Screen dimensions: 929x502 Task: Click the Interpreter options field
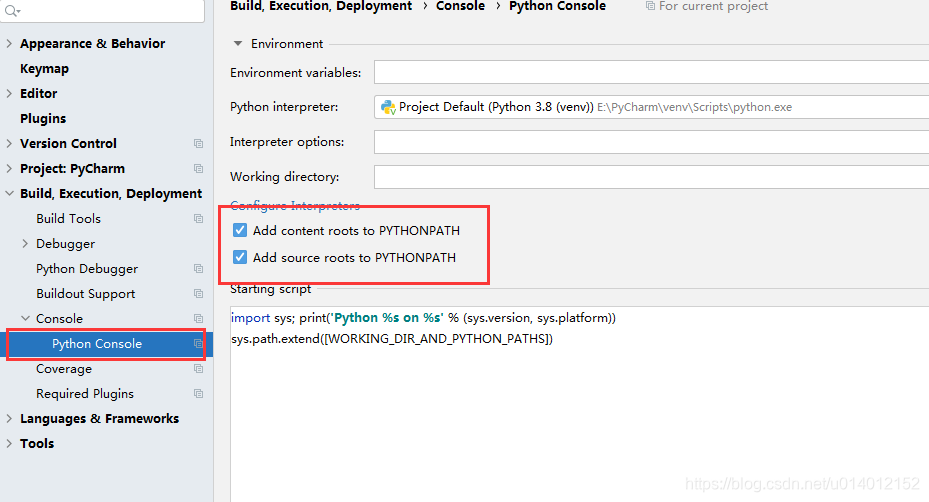coord(651,142)
